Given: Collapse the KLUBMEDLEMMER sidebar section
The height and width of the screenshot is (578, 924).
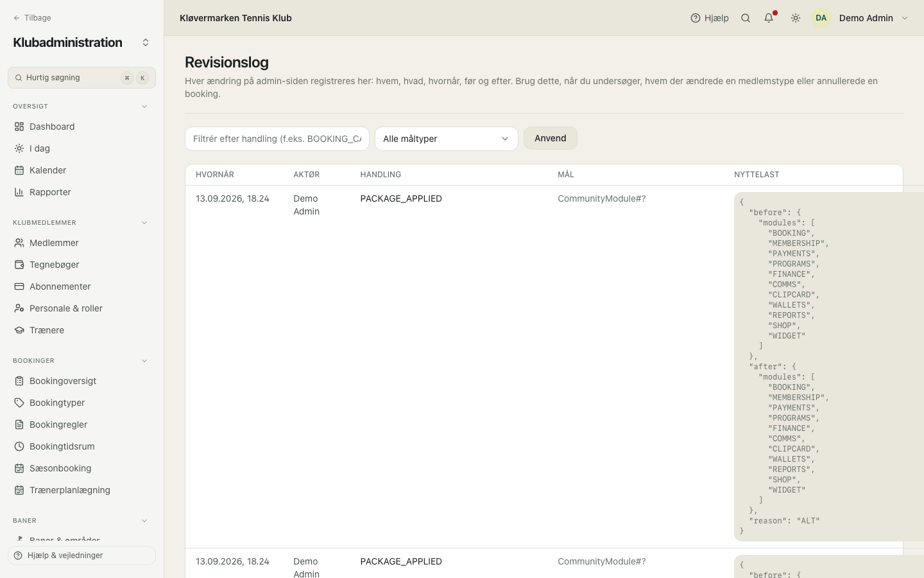Looking at the screenshot, I should pos(144,223).
